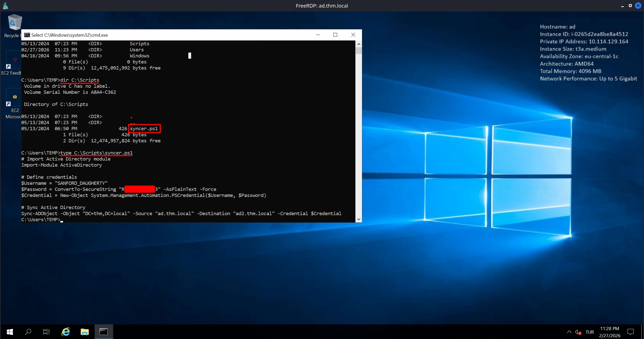Viewport: 644px width, 339px height.
Task: Open the Recycle Bin desktop icon
Action: (x=14, y=23)
